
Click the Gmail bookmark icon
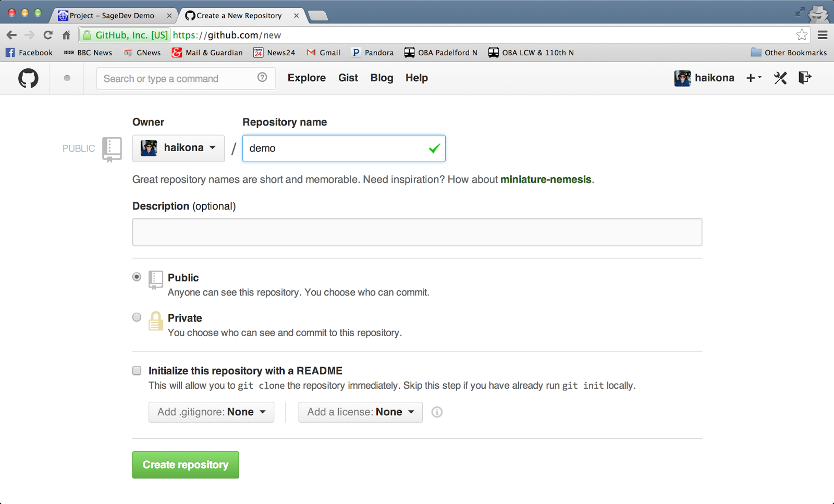point(311,52)
